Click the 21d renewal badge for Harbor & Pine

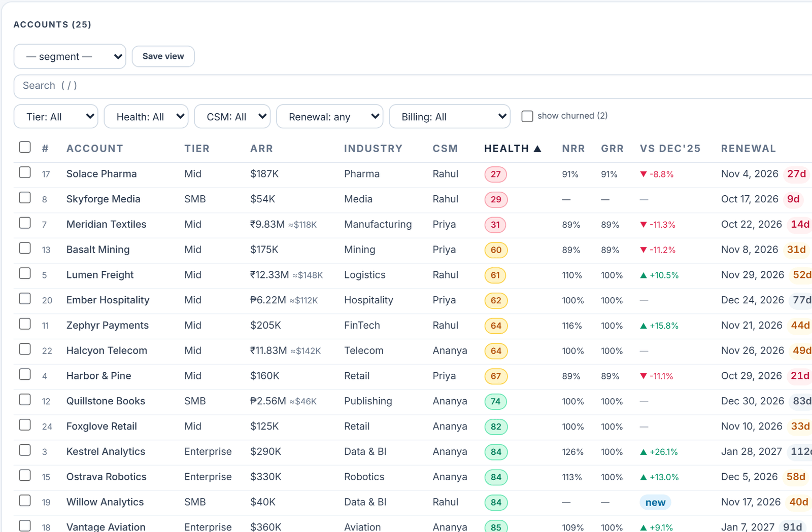click(x=800, y=376)
